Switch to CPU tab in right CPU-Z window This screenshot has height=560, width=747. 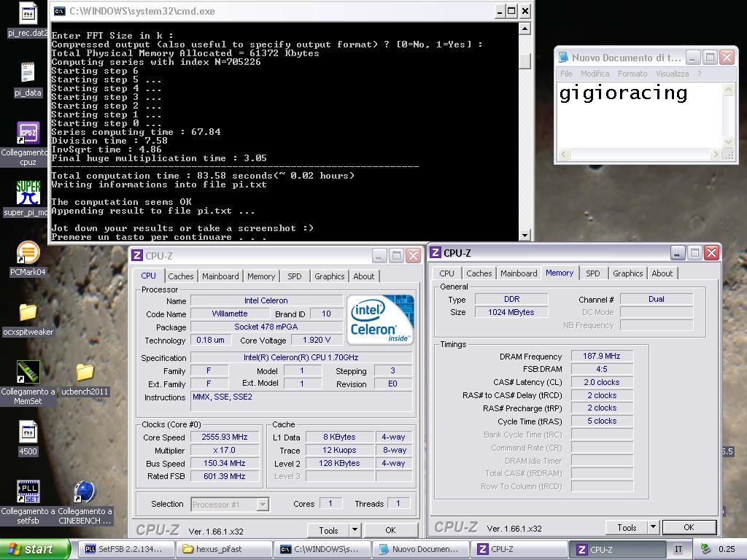pos(446,273)
